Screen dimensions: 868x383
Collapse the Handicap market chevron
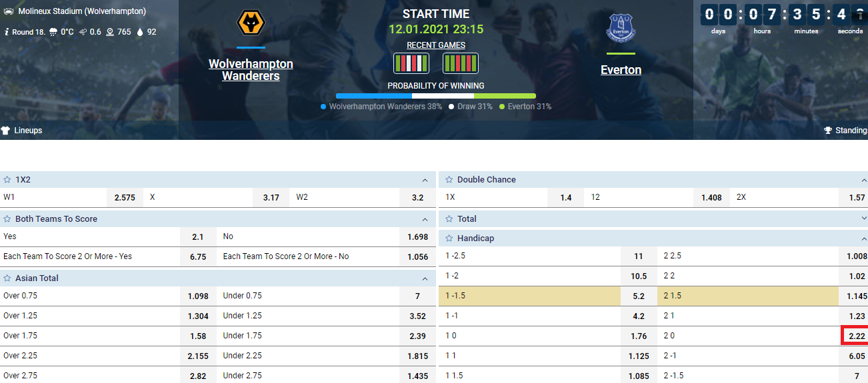pos(863,238)
